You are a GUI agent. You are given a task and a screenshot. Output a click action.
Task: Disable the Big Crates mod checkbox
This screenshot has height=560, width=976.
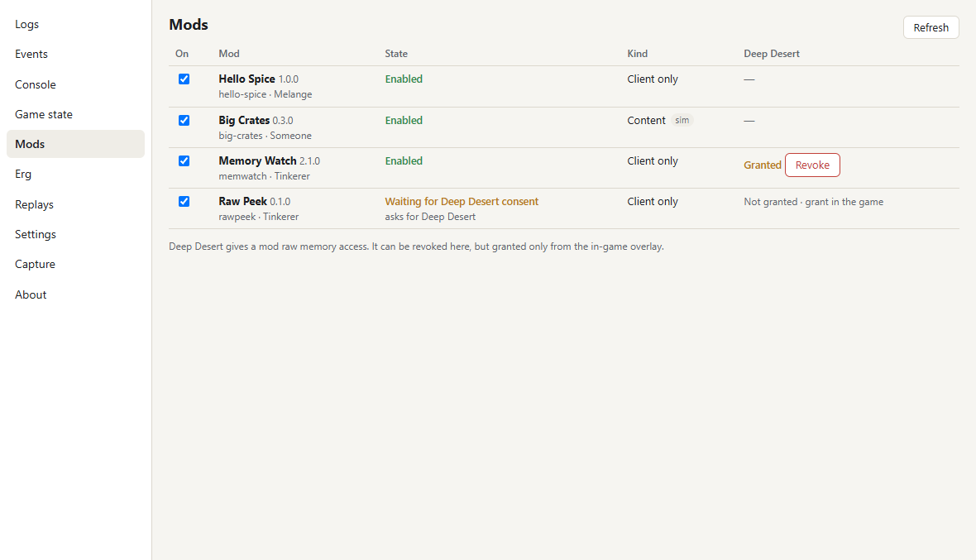click(184, 120)
